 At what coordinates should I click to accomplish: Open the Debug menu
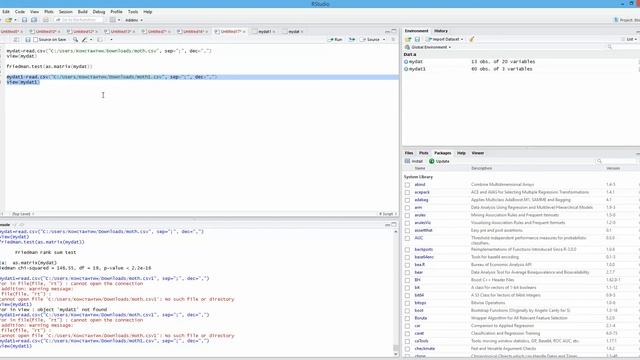tap(99, 12)
